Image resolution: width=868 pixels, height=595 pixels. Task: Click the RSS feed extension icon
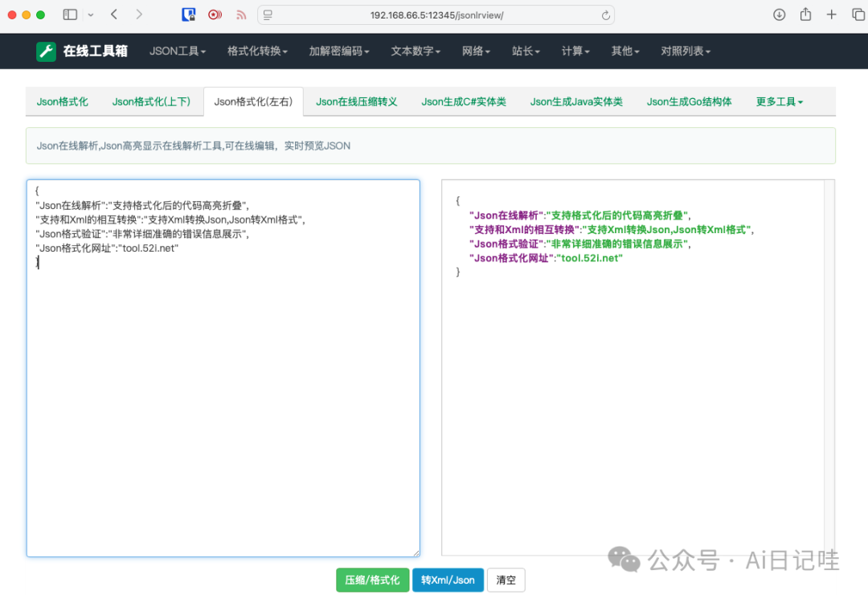coord(241,15)
